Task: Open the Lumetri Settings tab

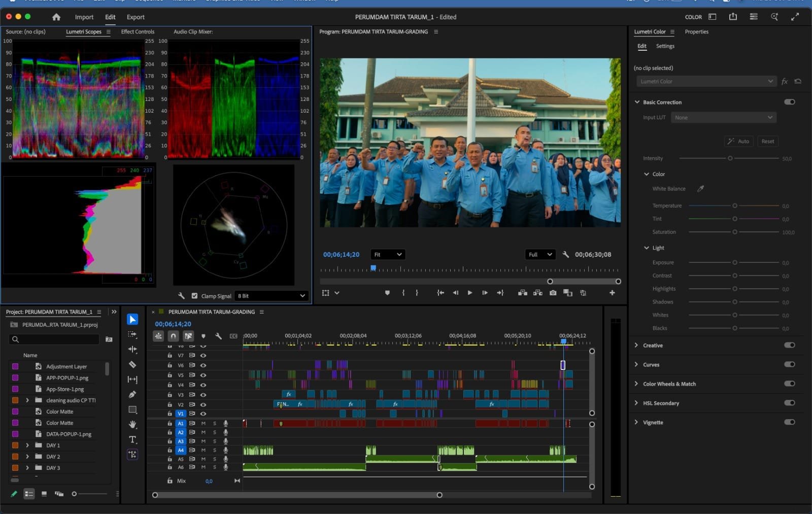Action: click(665, 46)
